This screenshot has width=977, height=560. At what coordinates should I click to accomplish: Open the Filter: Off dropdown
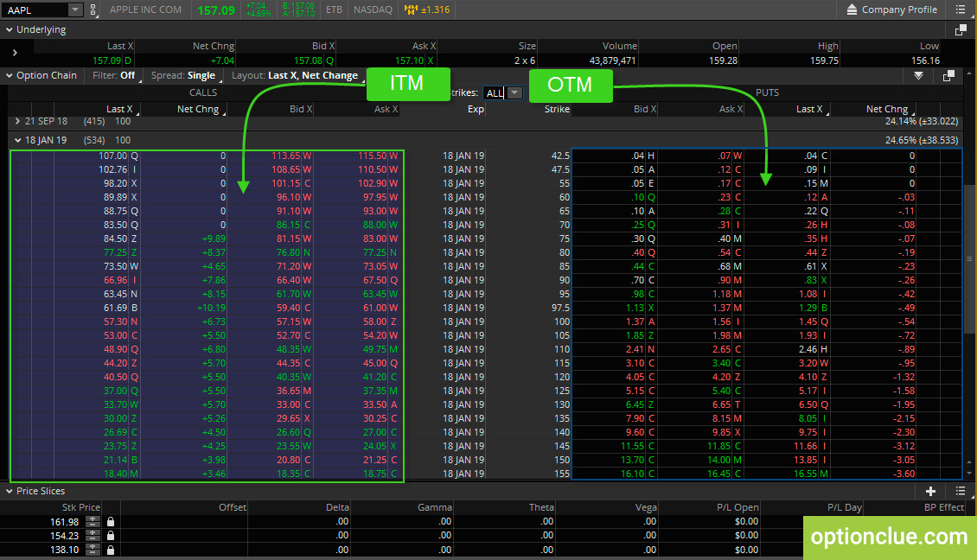click(116, 75)
